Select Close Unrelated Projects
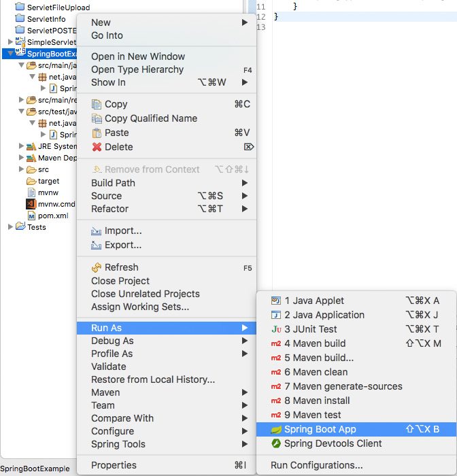457x476 pixels. [167, 294]
